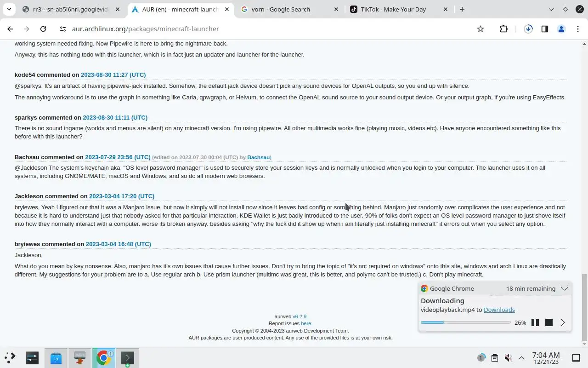
Task: Collapse the Google Chrome notification chevron
Action: click(x=565, y=288)
